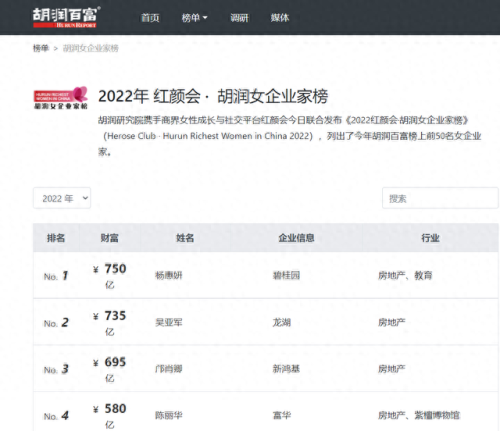Screen dimensions: 500x431
Task: Select the No. 3 rank cell
Action: click(x=56, y=369)
